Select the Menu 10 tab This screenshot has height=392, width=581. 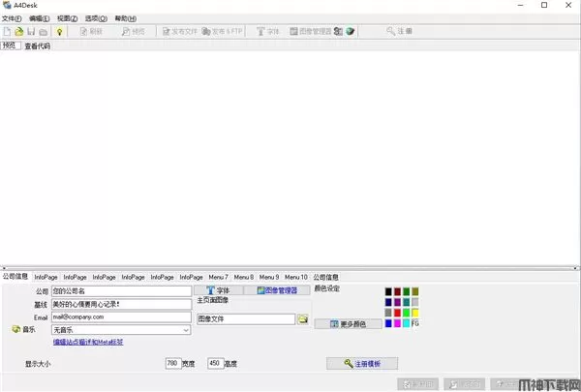pos(296,277)
